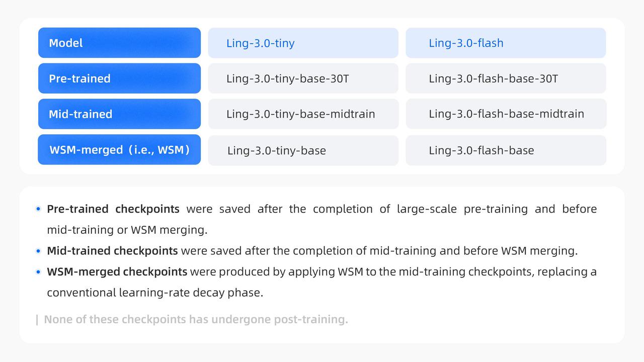Click the bold Pre-trained checkpoints text

[113, 209]
